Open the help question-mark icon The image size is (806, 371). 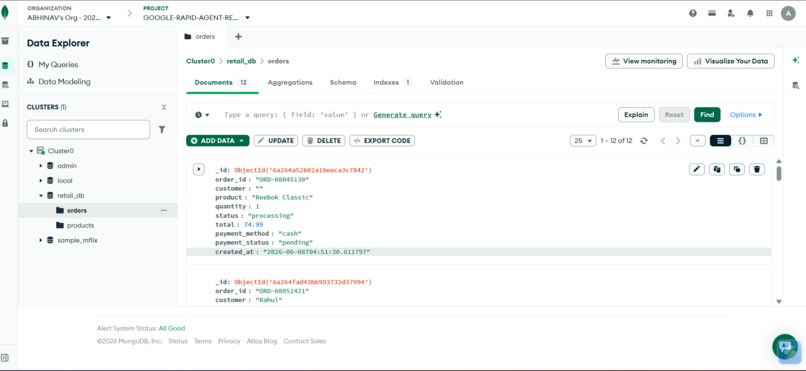(693, 13)
